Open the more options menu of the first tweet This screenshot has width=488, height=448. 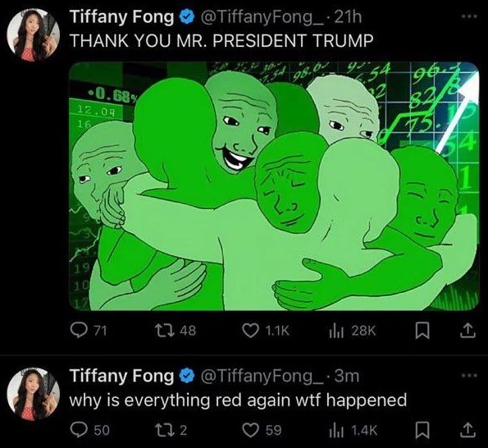tap(469, 16)
